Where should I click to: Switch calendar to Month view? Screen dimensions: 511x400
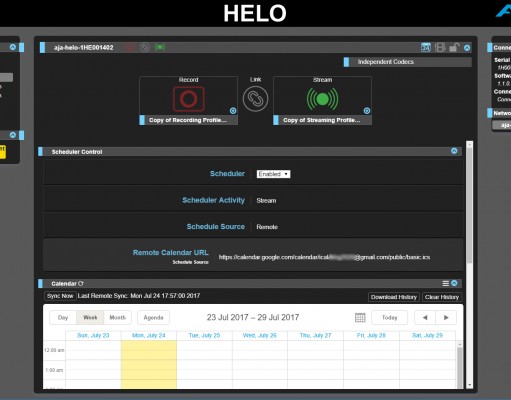pyautogui.click(x=118, y=318)
